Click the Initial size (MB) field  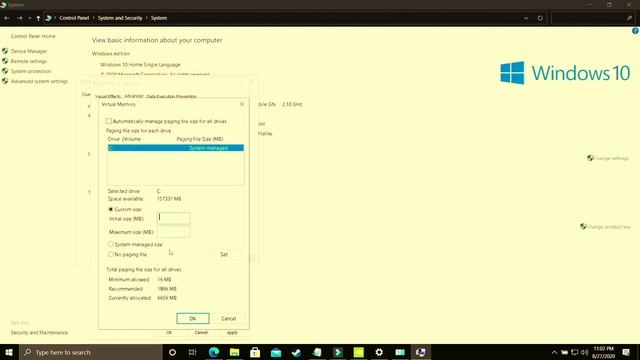[173, 218]
